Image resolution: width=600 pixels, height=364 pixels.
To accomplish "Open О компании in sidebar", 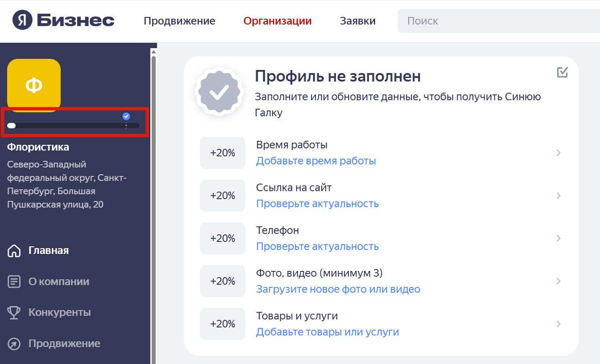I will coord(59,282).
